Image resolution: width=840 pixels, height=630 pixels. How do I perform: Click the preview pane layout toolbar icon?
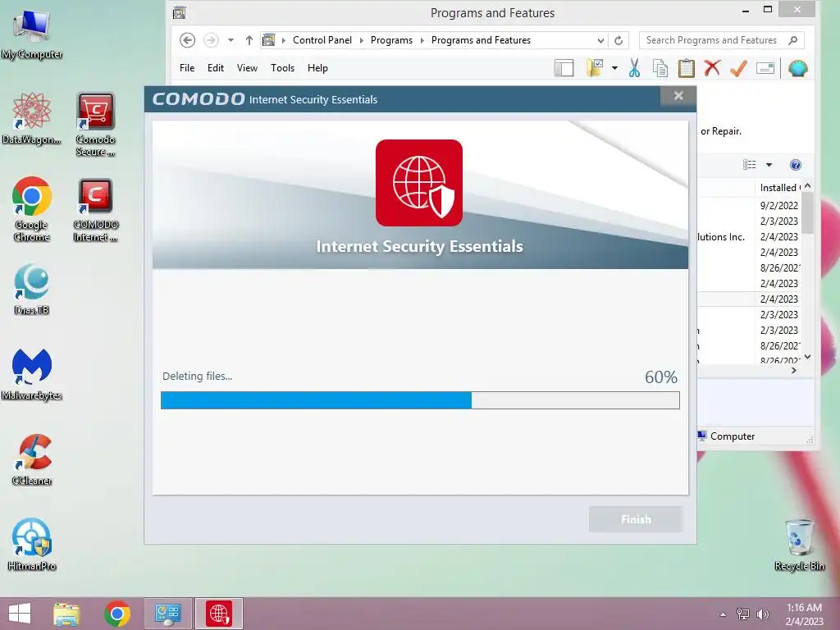pos(564,68)
